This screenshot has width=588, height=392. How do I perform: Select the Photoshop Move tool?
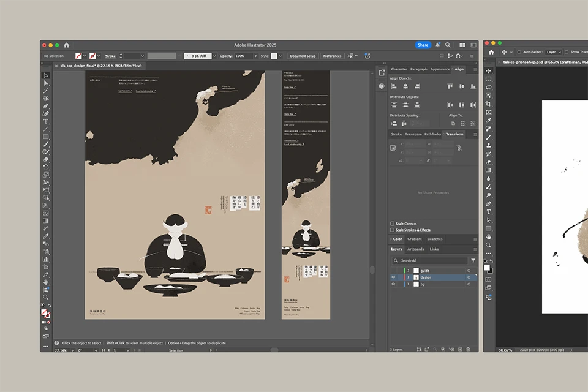pos(489,70)
